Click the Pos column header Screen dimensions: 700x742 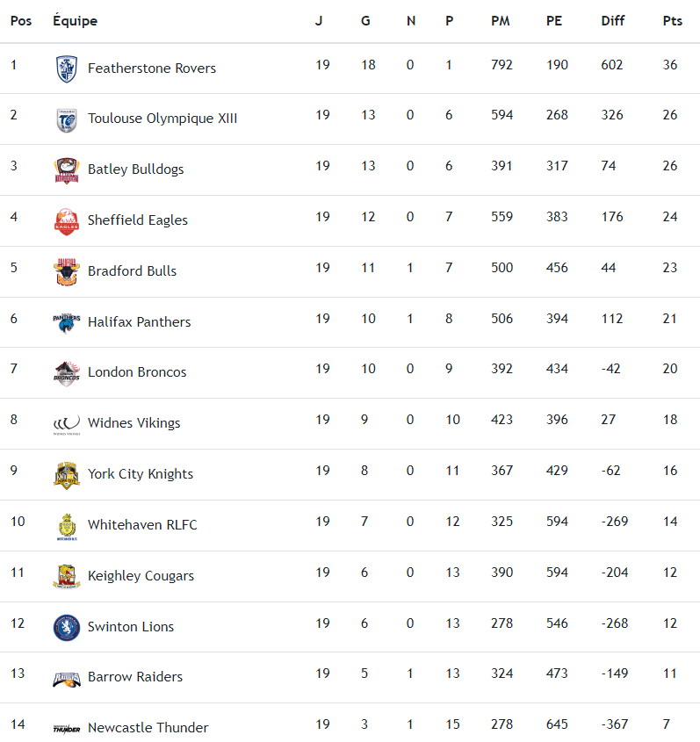pyautogui.click(x=21, y=21)
